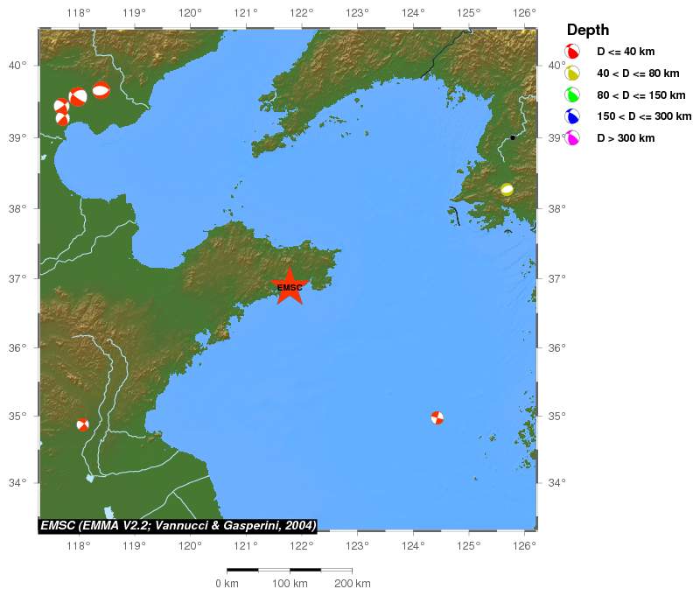Click the yellow depth legend beachball icon
700x596 pixels.
tap(572, 74)
